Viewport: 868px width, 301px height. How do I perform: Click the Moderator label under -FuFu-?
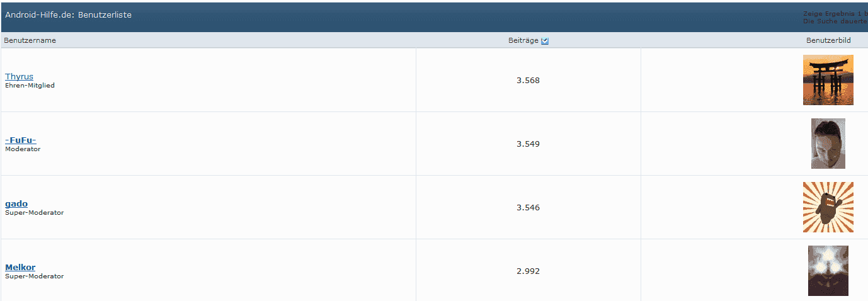[23, 149]
